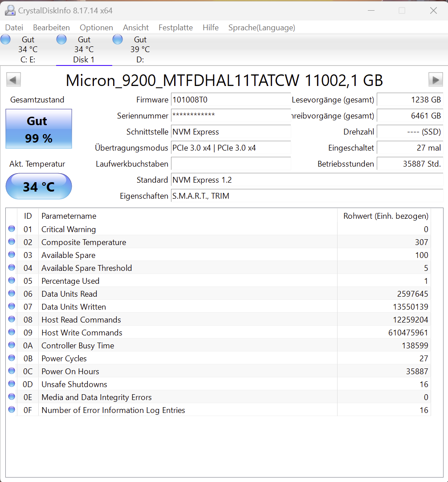
Task: Select the Disk 1 status orb
Action: pos(61,39)
